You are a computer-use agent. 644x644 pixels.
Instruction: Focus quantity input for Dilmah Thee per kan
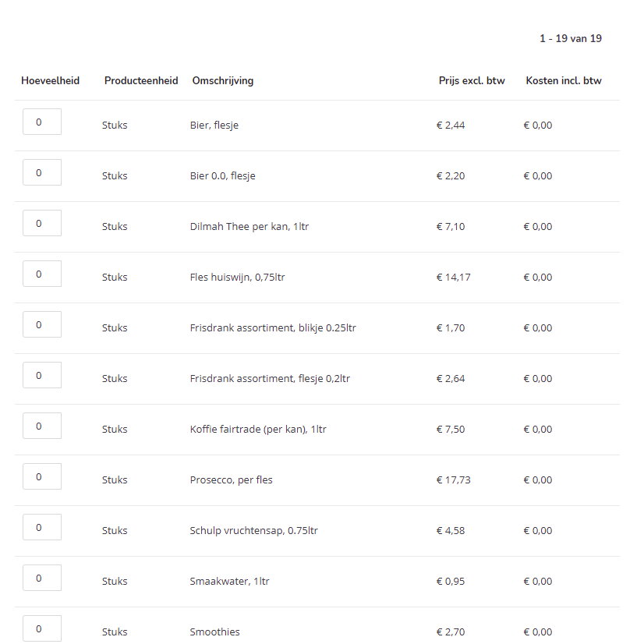(42, 223)
